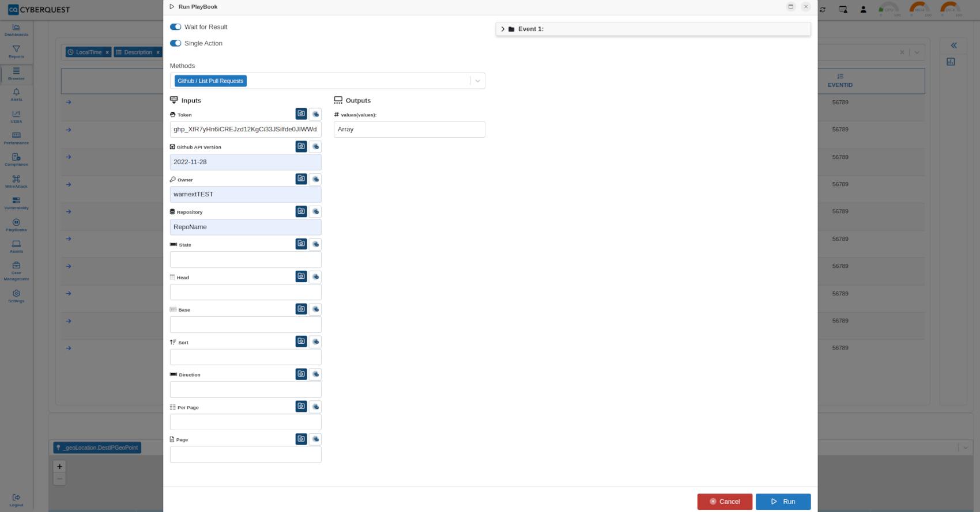
Task: Click the values output Array field
Action: [x=409, y=130]
